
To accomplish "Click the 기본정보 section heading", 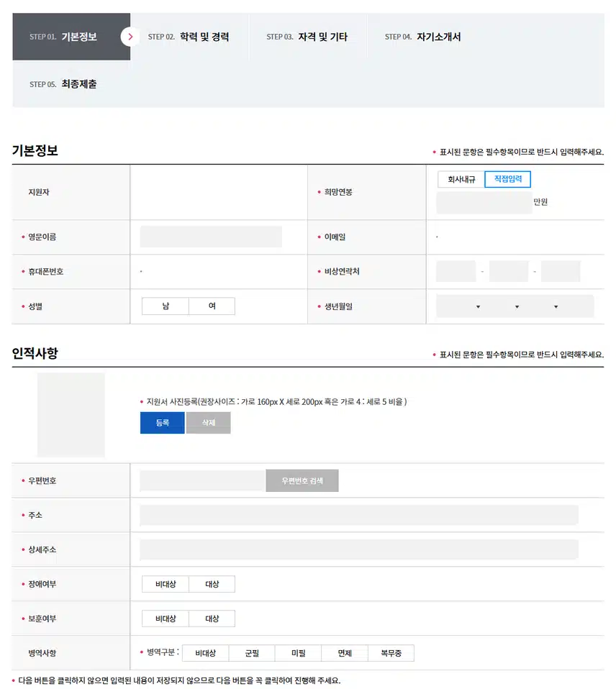I will [35, 150].
